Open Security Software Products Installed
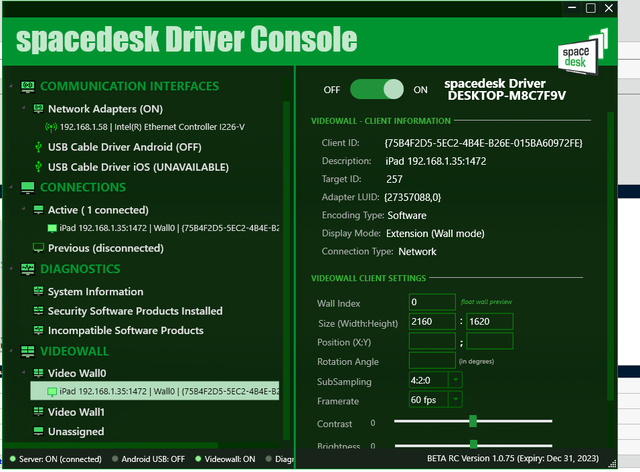640x472 pixels. point(135,311)
